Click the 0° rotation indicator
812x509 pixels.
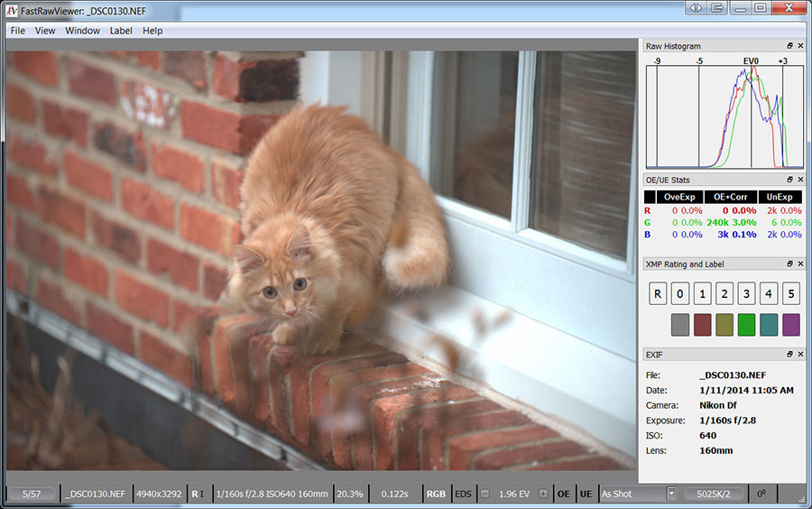point(761,494)
